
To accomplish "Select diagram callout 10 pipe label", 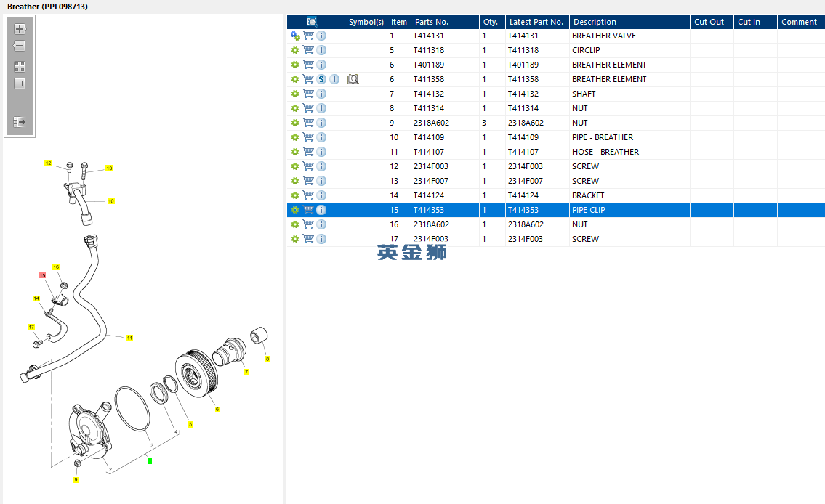I will coord(111,200).
